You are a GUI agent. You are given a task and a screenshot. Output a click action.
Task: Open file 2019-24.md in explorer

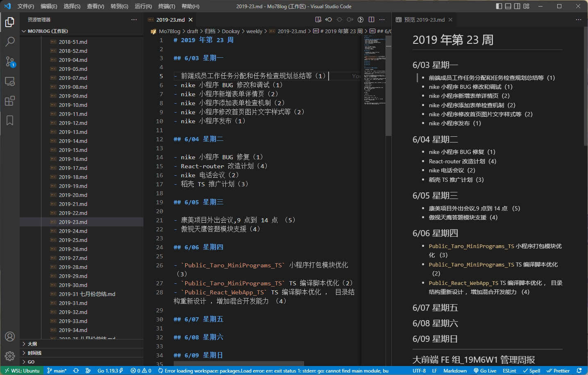(82, 231)
